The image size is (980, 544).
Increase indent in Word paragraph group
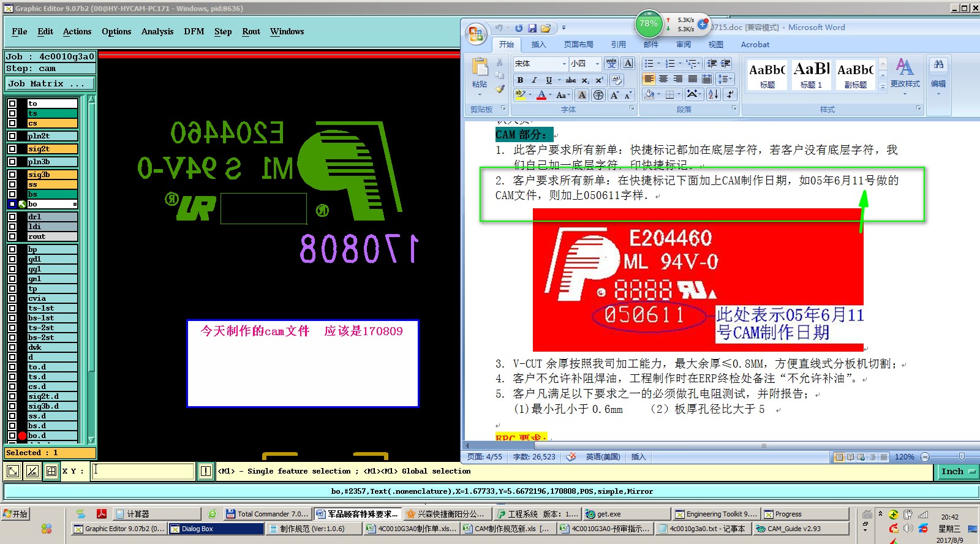(x=726, y=64)
